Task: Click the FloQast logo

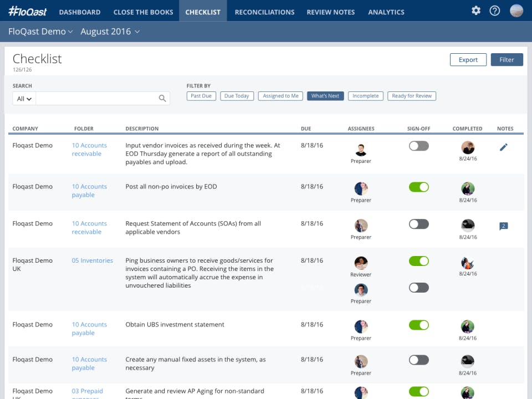Action: tap(27, 11)
